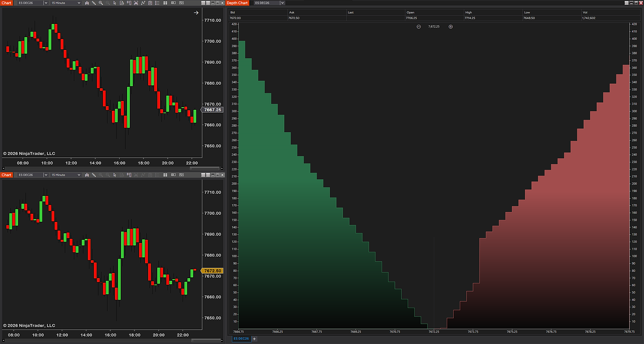Click the 7667.25 price marker on the top chart
The width and height of the screenshot is (644, 344).
212,110
